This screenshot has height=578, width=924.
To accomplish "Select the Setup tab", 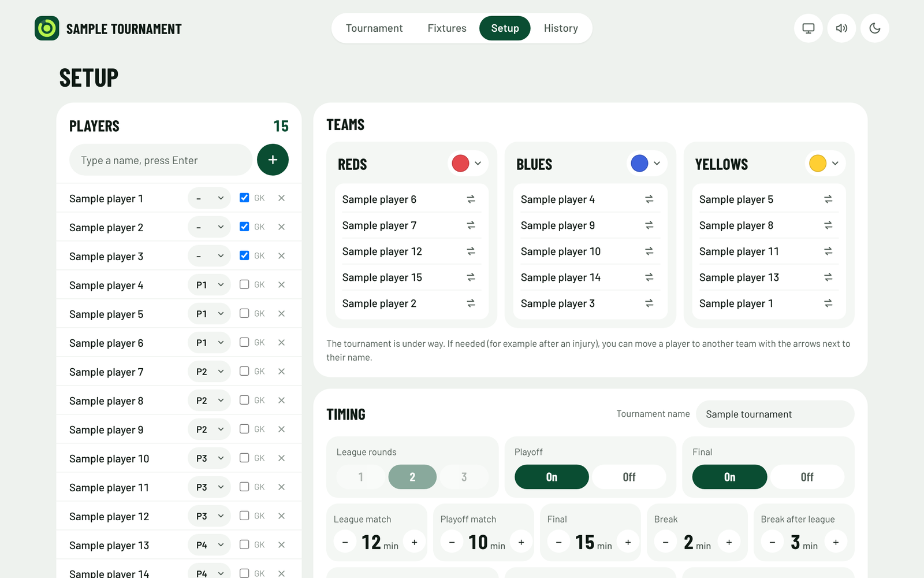I will [x=505, y=28].
